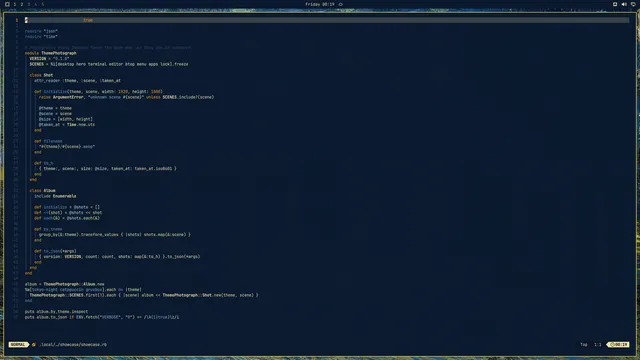Click the album = ThemePhotograph::Album.new line

[64, 284]
